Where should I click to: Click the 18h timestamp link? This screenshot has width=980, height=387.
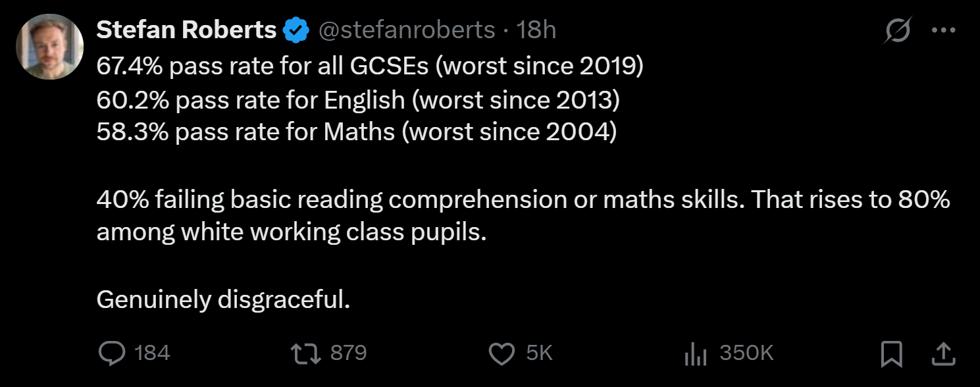[x=536, y=30]
